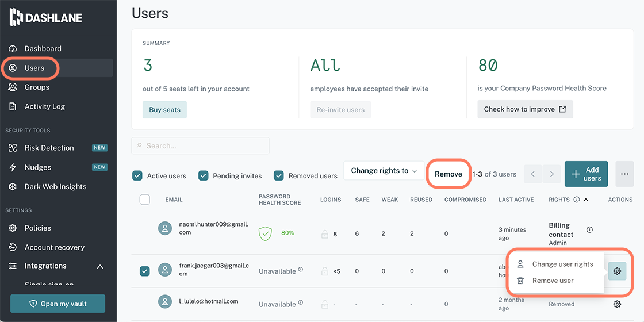This screenshot has width=644, height=322.
Task: Click the Dashlane logo icon
Action: pos(16,18)
